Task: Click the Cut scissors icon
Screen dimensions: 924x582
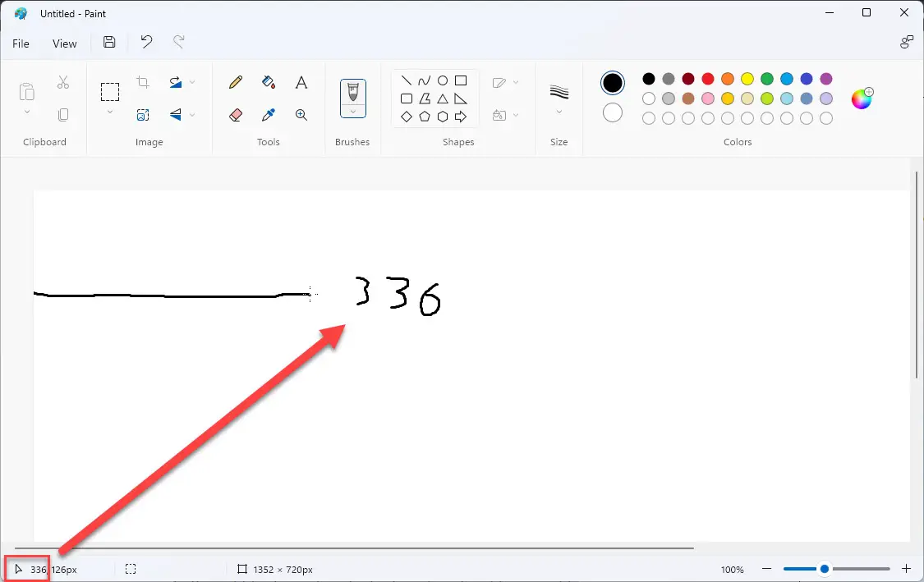Action: [63, 82]
